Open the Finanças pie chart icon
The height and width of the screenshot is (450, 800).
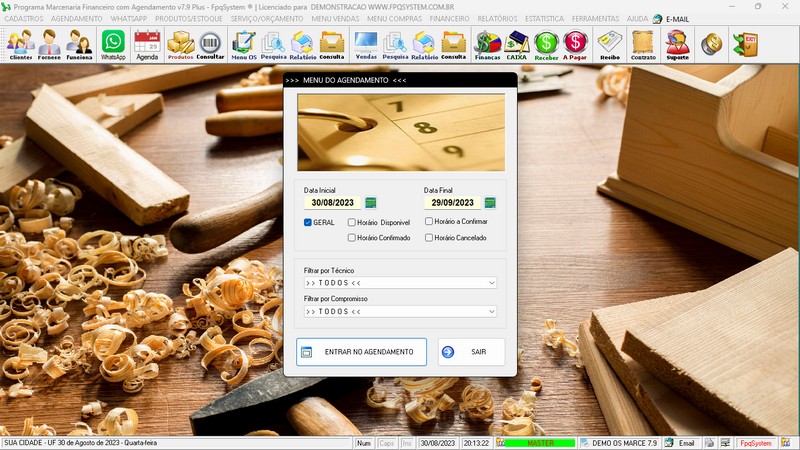tap(487, 44)
